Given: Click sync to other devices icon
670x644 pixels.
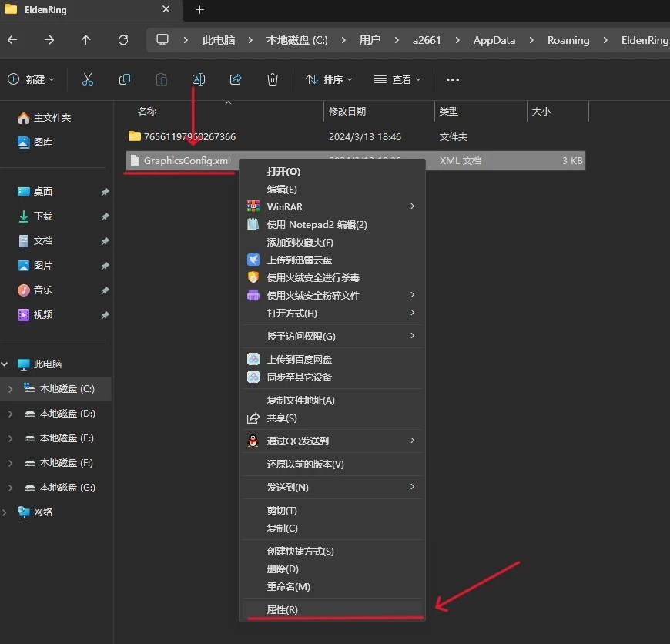Looking at the screenshot, I should coord(253,377).
